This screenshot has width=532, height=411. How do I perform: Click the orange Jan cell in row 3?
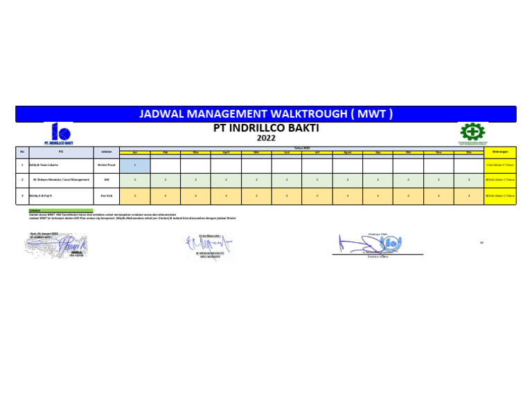pyautogui.click(x=135, y=197)
